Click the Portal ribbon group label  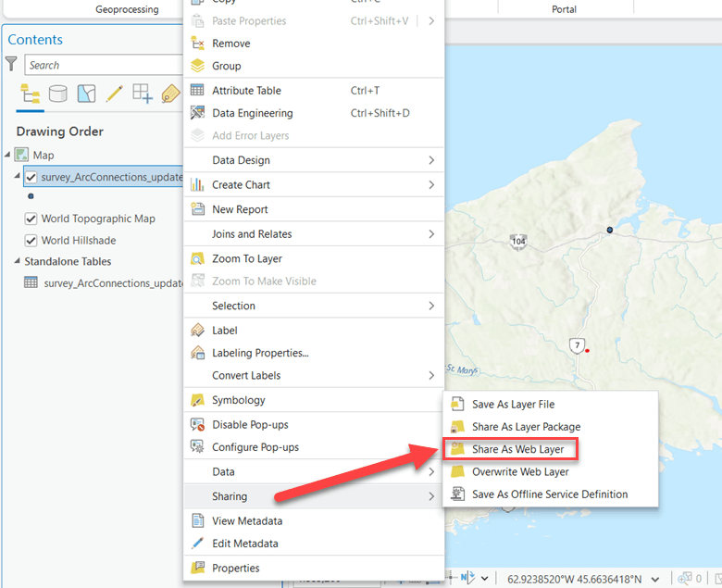pyautogui.click(x=564, y=9)
